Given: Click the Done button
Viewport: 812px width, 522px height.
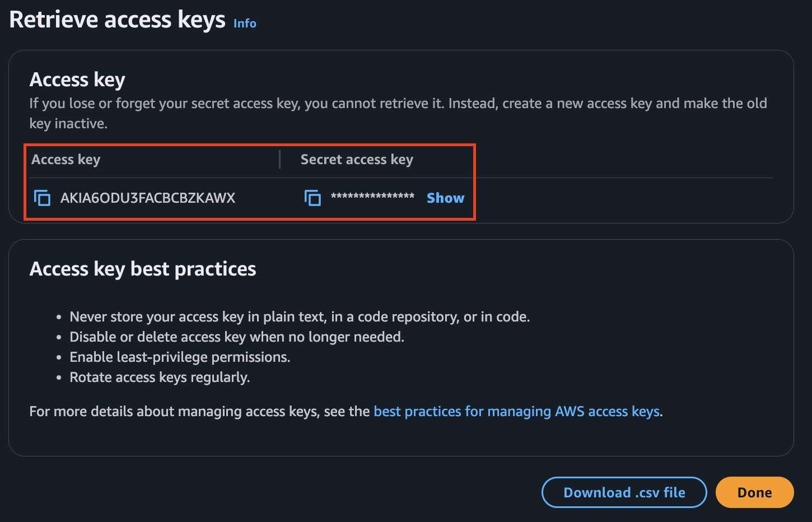Looking at the screenshot, I should (x=754, y=492).
